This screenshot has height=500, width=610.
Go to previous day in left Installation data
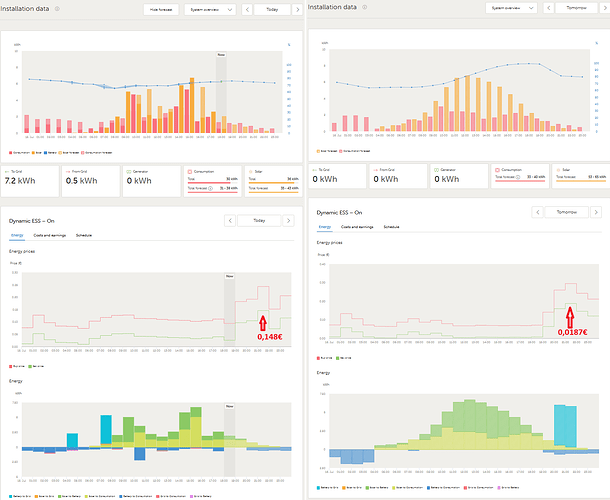pos(247,9)
